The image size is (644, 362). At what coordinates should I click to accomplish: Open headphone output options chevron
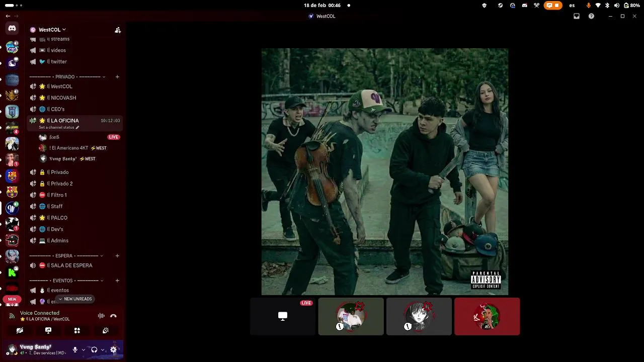[103, 349]
